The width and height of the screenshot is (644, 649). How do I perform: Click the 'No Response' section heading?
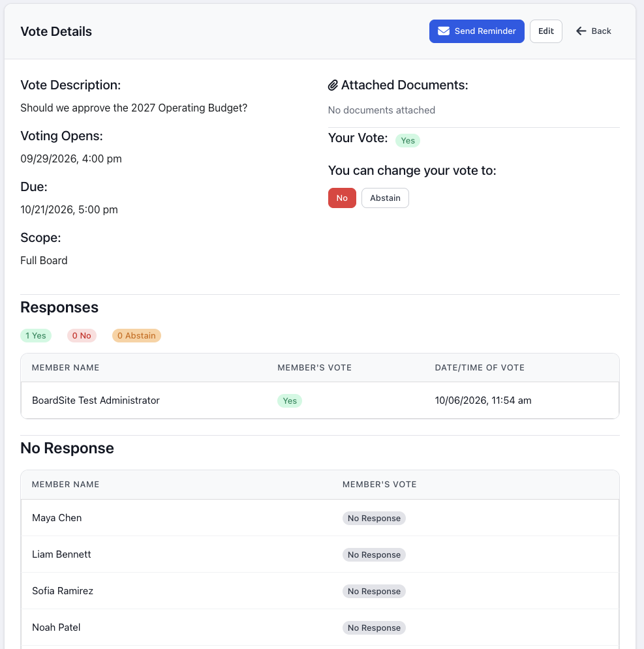click(x=67, y=448)
